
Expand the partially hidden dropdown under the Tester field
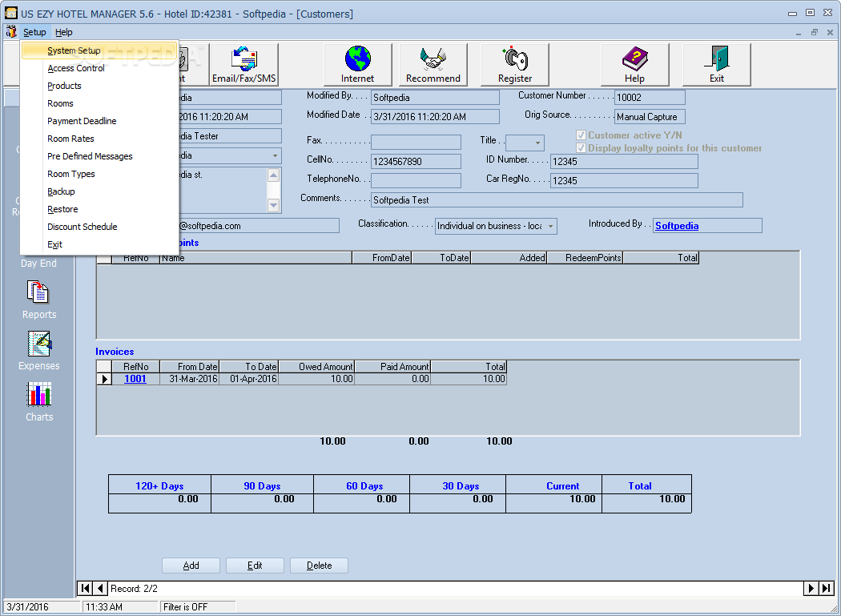(x=276, y=155)
